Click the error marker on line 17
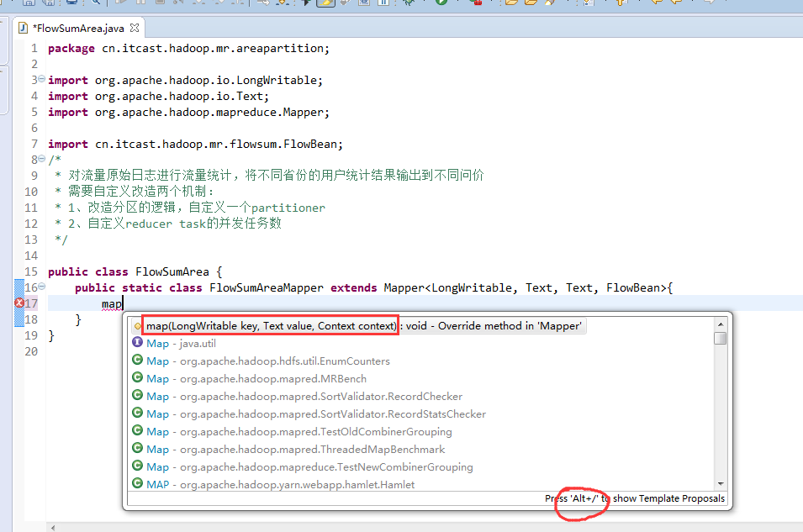The height and width of the screenshot is (532, 803). pos(19,303)
